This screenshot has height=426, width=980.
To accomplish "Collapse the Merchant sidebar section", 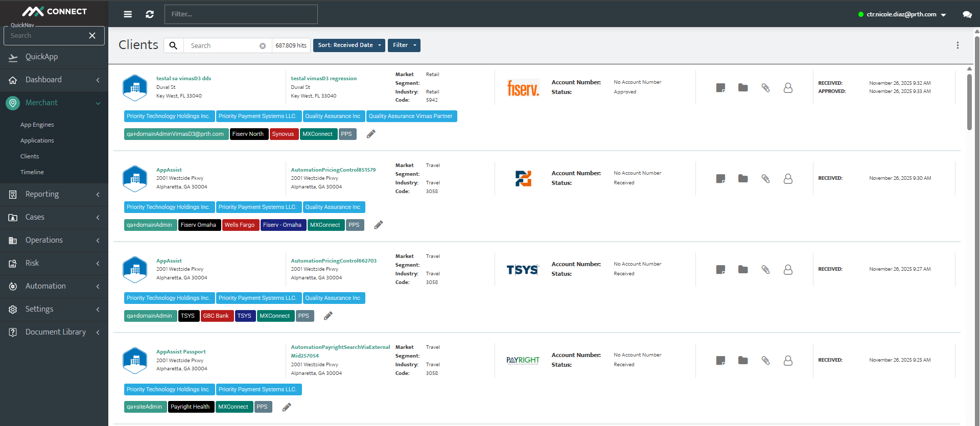I will [x=54, y=103].
